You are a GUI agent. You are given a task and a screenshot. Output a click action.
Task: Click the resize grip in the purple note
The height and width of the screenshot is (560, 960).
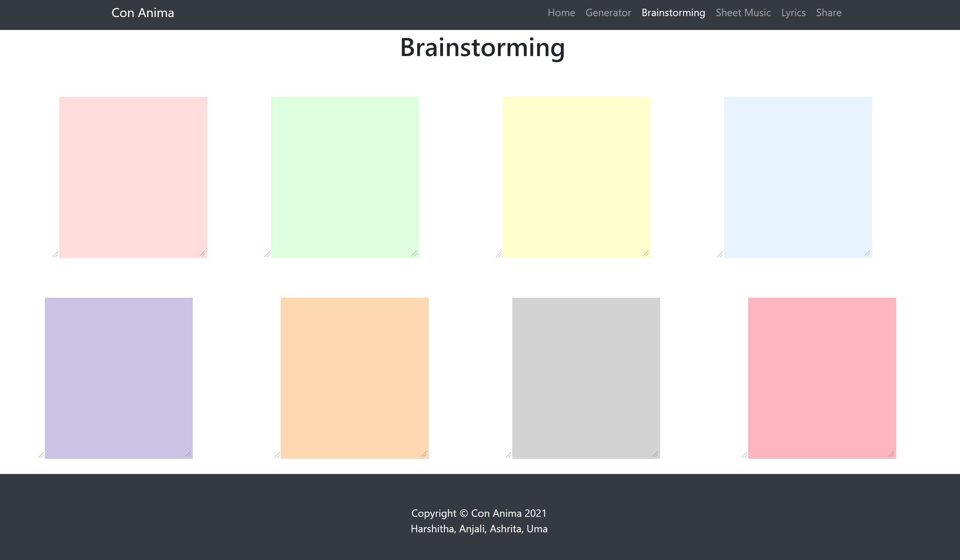coord(188,454)
